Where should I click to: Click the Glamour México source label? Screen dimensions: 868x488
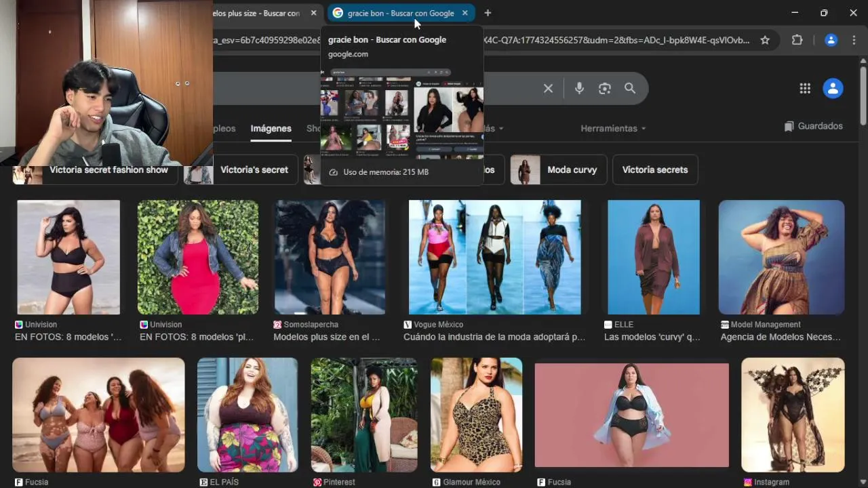[471, 483]
